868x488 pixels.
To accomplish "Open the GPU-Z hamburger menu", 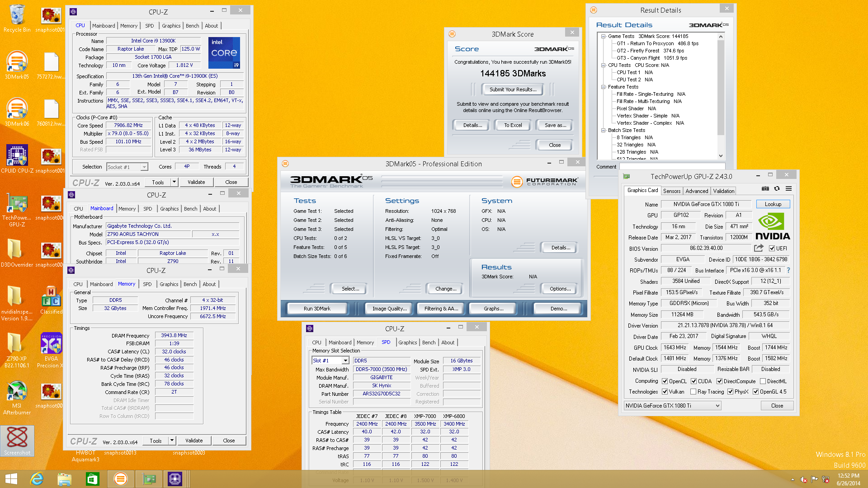I will tap(788, 188).
